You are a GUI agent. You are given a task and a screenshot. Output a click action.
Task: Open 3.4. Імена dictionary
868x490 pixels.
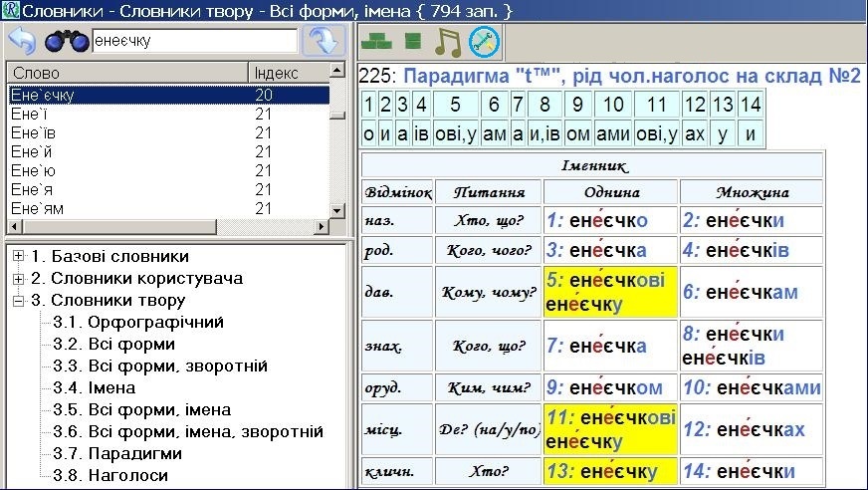pyautogui.click(x=95, y=387)
